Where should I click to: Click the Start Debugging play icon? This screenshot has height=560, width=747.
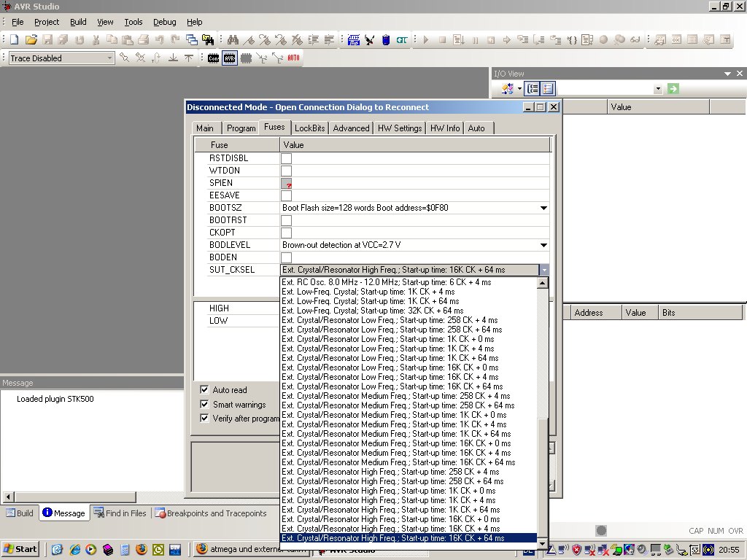click(426, 40)
